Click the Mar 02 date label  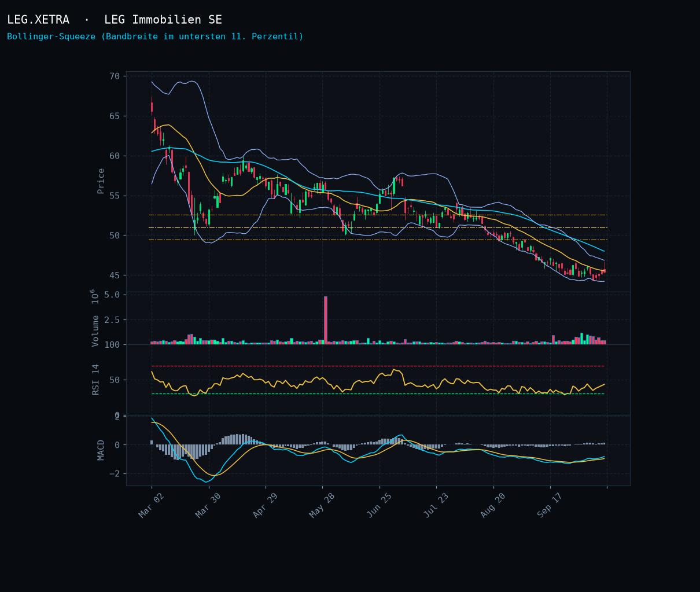pyautogui.click(x=152, y=505)
